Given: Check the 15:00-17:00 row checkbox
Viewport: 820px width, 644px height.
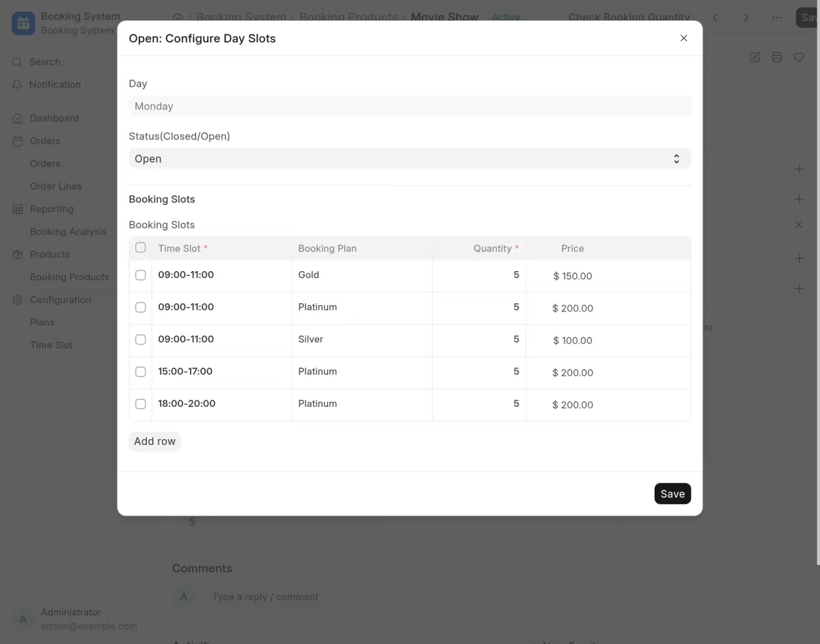Looking at the screenshot, I should coord(141,372).
